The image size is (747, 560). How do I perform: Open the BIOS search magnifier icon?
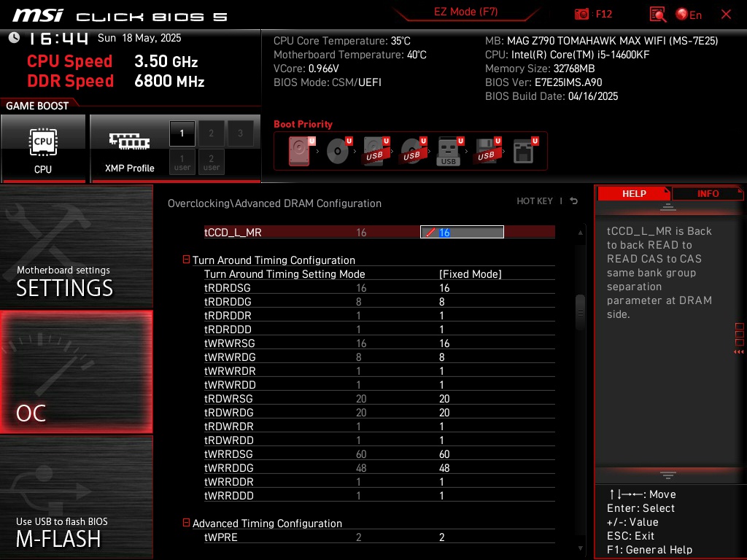point(657,15)
